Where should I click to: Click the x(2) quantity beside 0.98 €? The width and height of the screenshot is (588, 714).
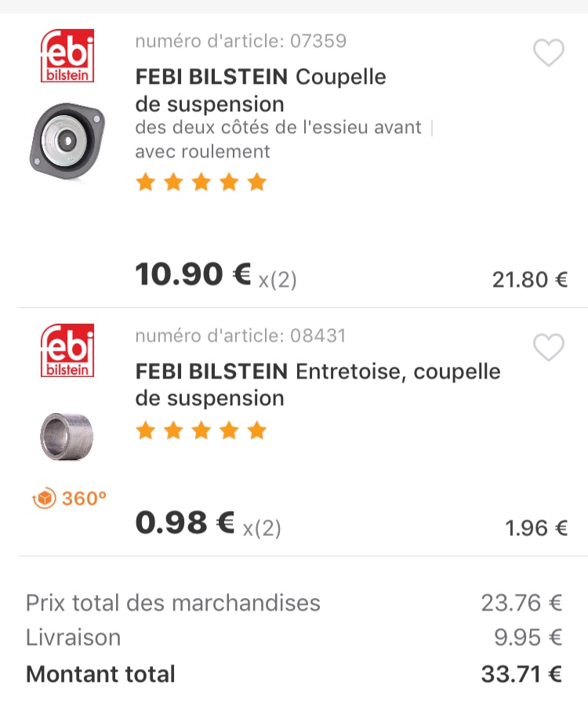click(262, 527)
